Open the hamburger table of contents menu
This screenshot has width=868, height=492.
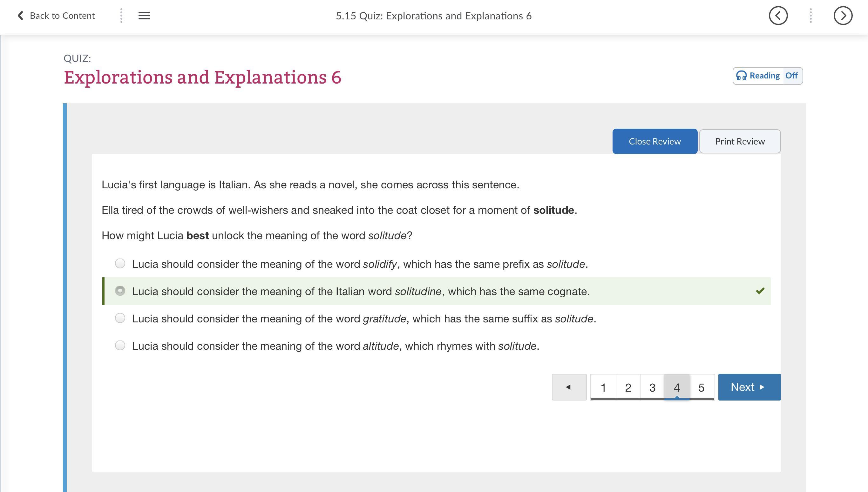[x=144, y=16]
